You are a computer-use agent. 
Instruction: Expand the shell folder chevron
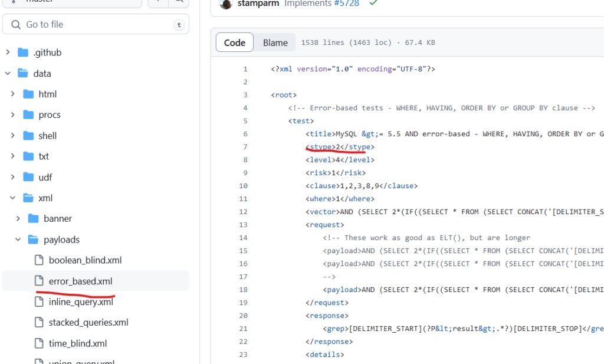coord(13,136)
